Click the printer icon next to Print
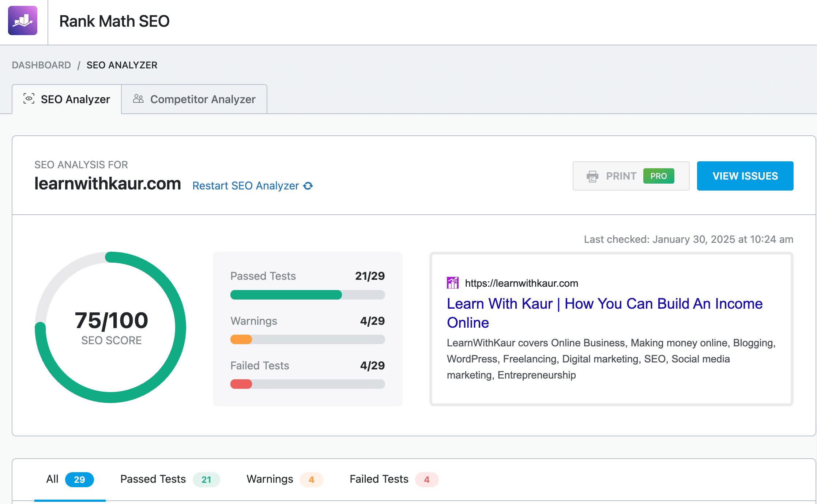The image size is (817, 504). click(x=592, y=176)
